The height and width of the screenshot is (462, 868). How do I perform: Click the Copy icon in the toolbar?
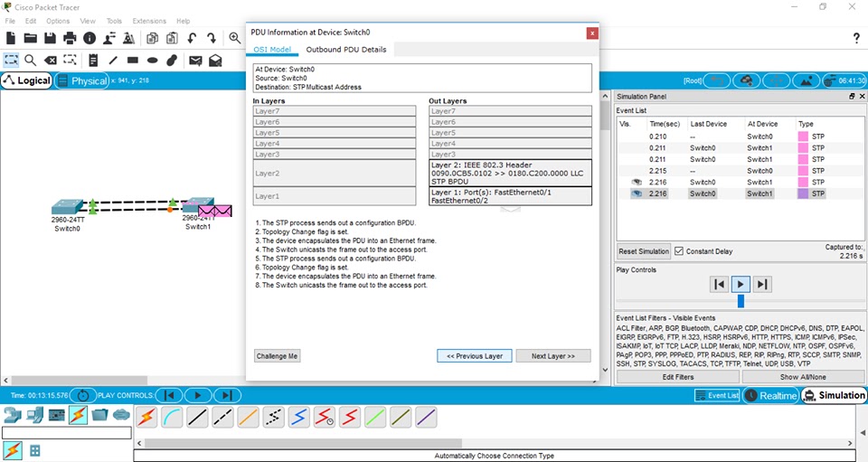click(x=152, y=38)
